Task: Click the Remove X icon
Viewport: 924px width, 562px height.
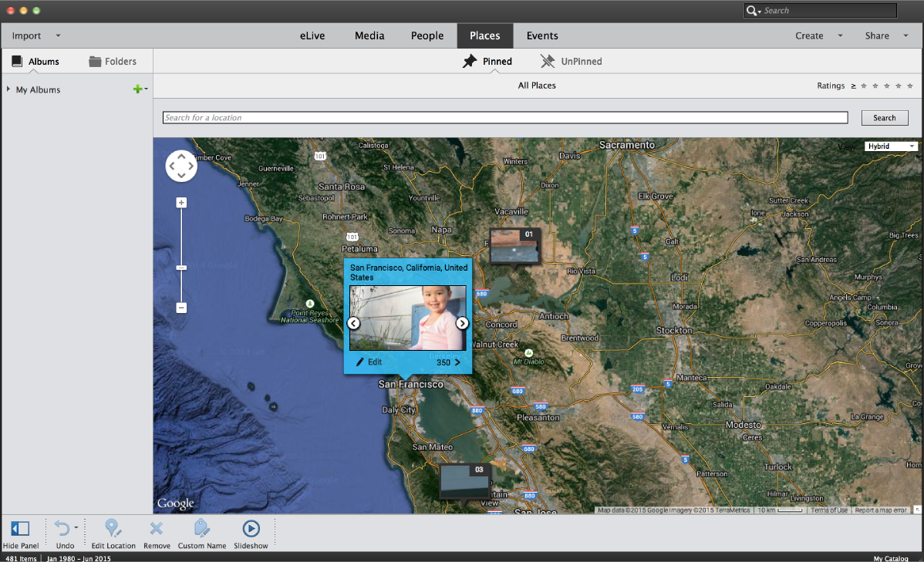Action: click(x=156, y=528)
